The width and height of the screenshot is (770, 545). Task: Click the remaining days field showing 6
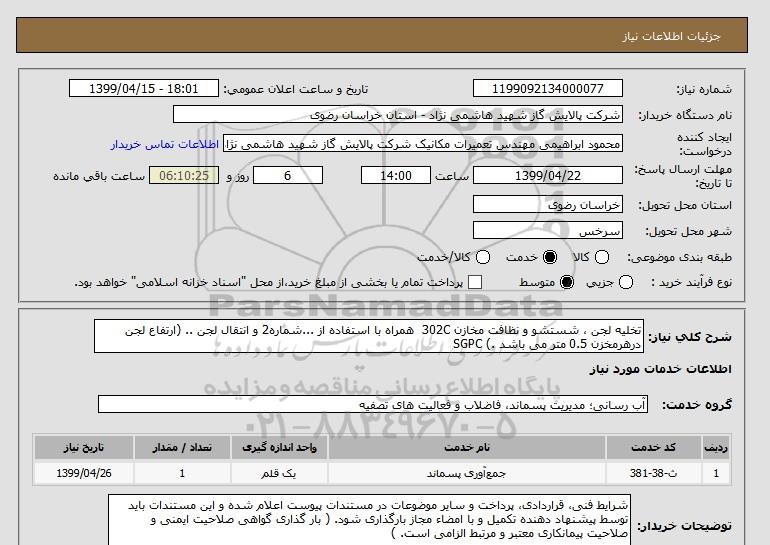point(288,175)
